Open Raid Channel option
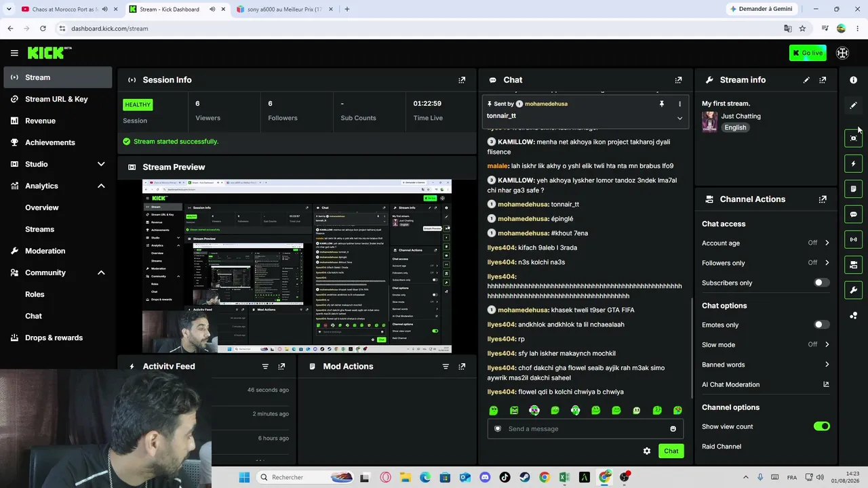 (722, 447)
